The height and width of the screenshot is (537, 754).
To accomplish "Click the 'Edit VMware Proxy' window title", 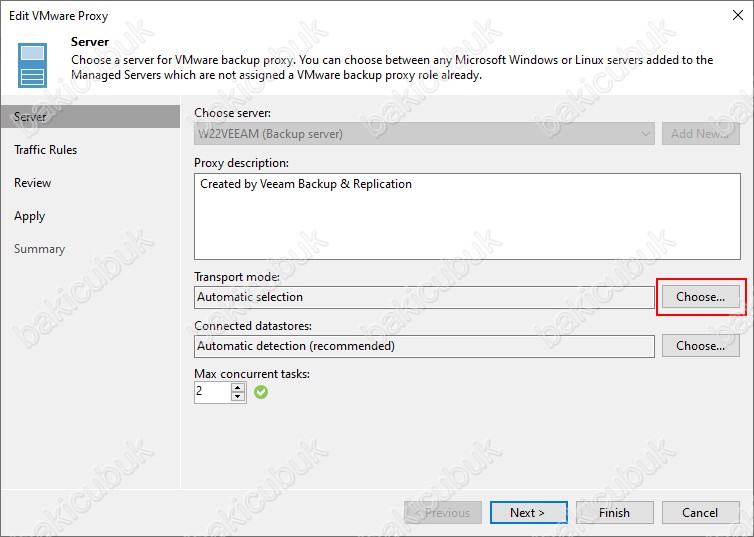I will coord(59,16).
